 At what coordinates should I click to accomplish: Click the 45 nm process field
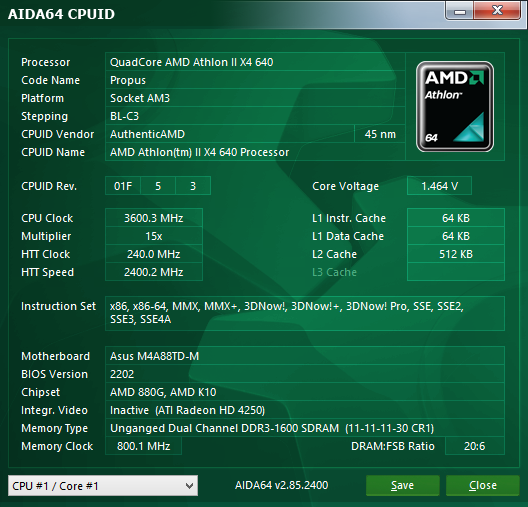tap(380, 134)
